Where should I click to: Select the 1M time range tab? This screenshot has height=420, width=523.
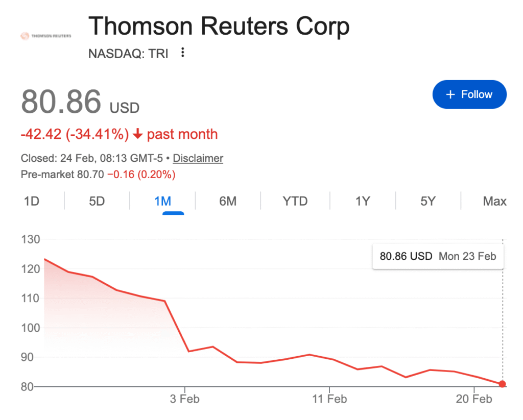[x=162, y=201]
